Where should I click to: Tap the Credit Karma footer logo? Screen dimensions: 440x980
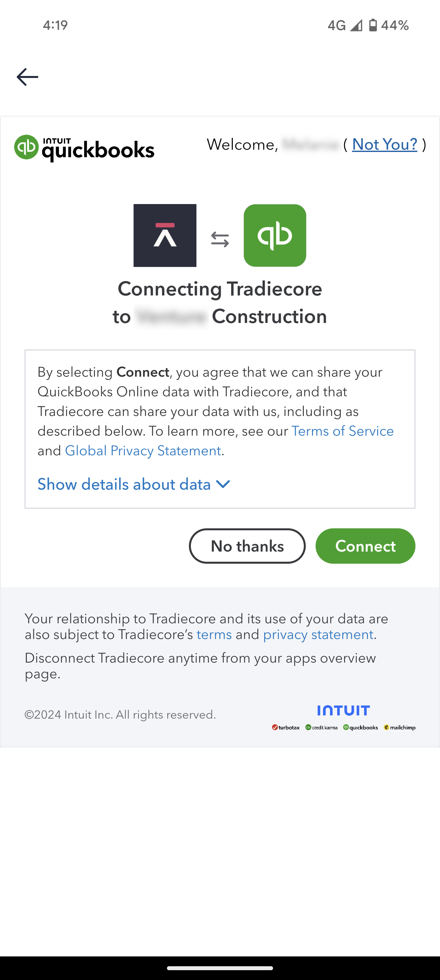click(321, 727)
